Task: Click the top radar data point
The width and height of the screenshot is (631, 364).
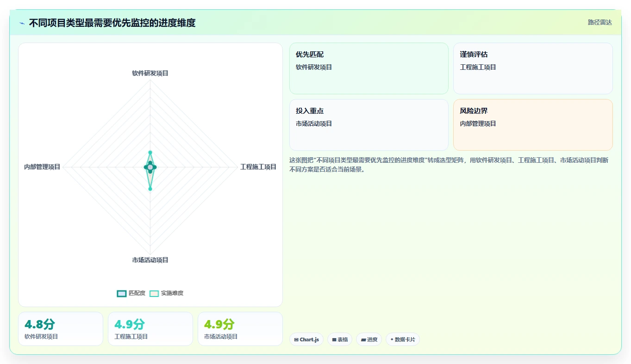Action: point(150,152)
